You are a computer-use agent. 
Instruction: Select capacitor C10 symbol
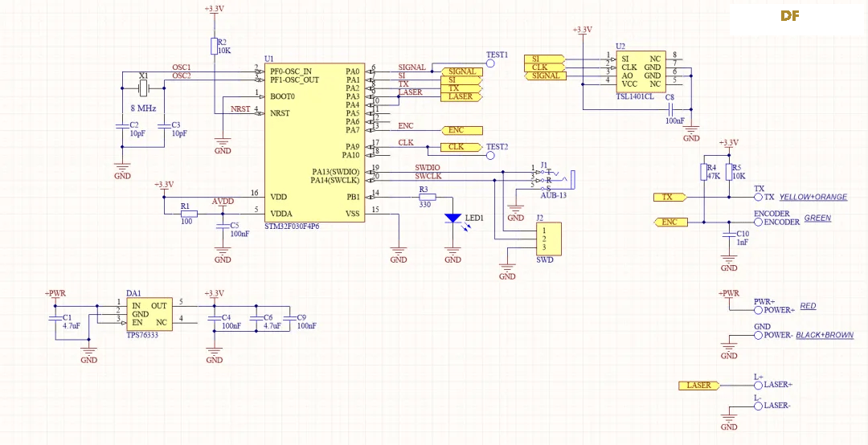(x=728, y=235)
